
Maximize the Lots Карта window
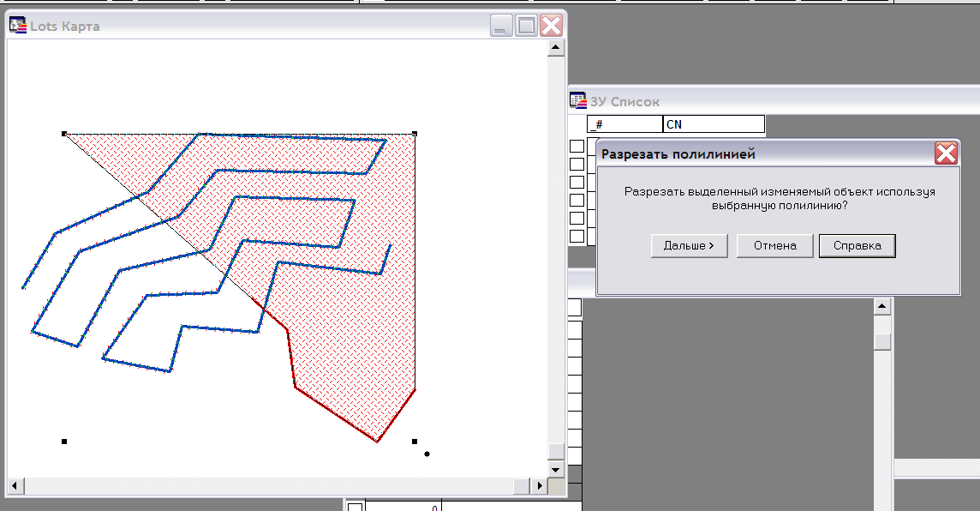(526, 26)
